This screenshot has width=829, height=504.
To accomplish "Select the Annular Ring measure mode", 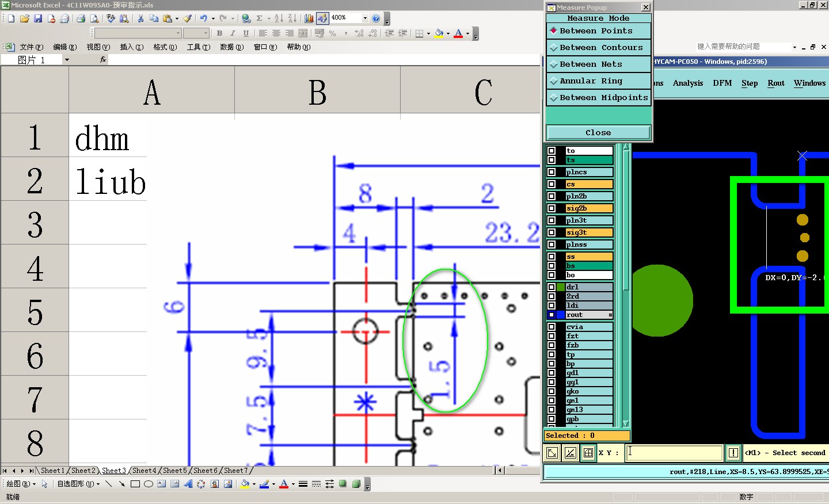I will point(599,81).
